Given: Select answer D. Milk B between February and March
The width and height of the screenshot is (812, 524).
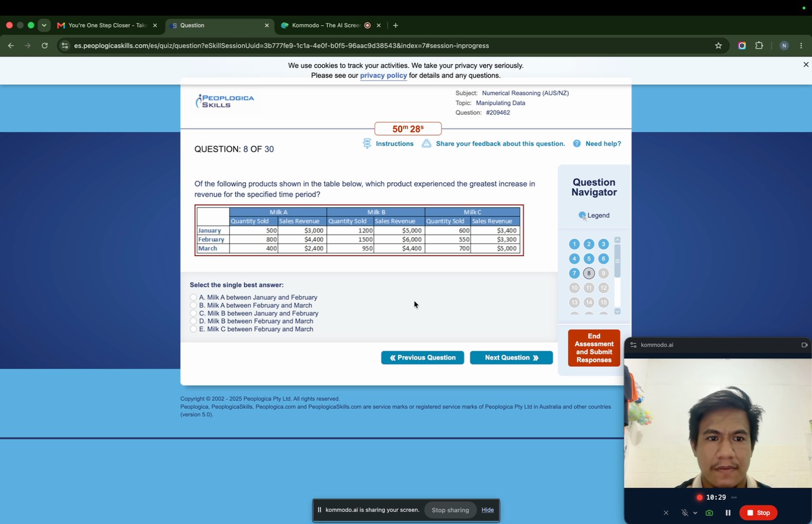Looking at the screenshot, I should click(x=193, y=321).
